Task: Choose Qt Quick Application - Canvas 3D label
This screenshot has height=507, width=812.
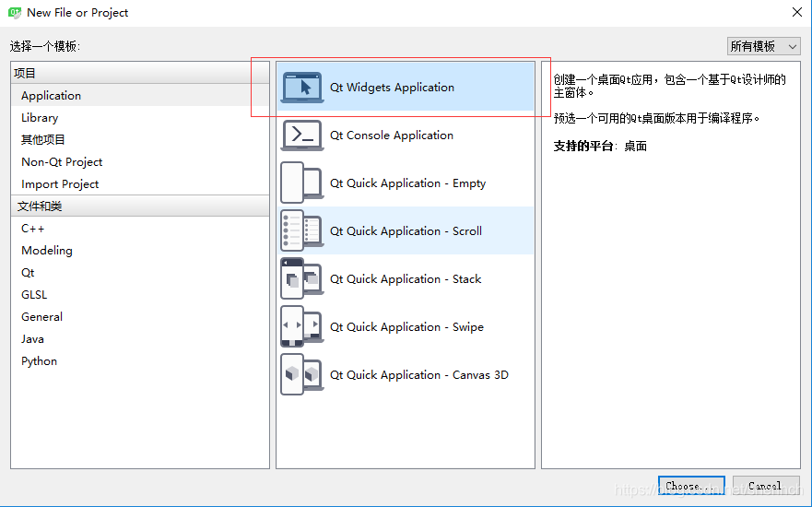Action: pos(419,375)
